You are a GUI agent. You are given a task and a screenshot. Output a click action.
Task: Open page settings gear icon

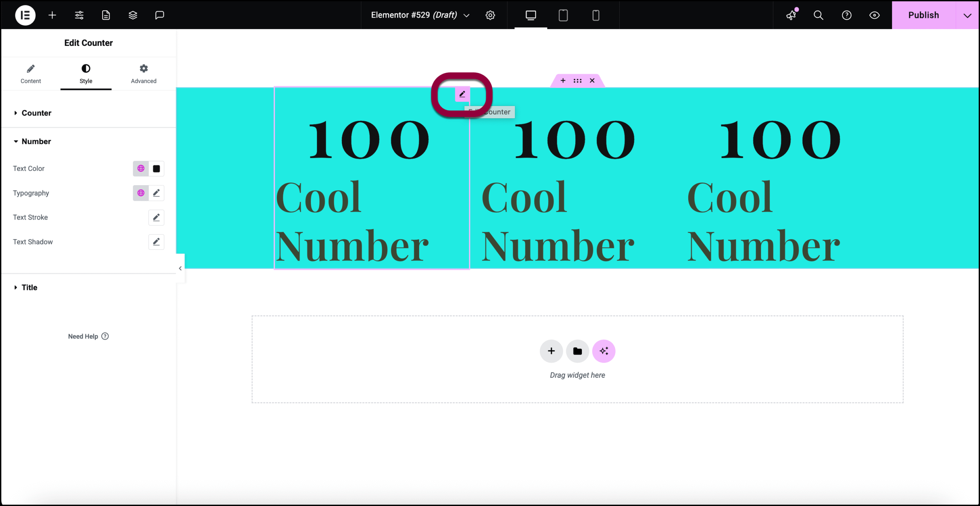tap(490, 15)
